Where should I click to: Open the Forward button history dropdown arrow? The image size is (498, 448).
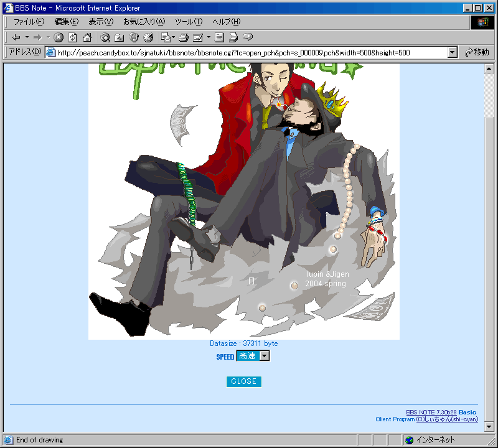49,37
